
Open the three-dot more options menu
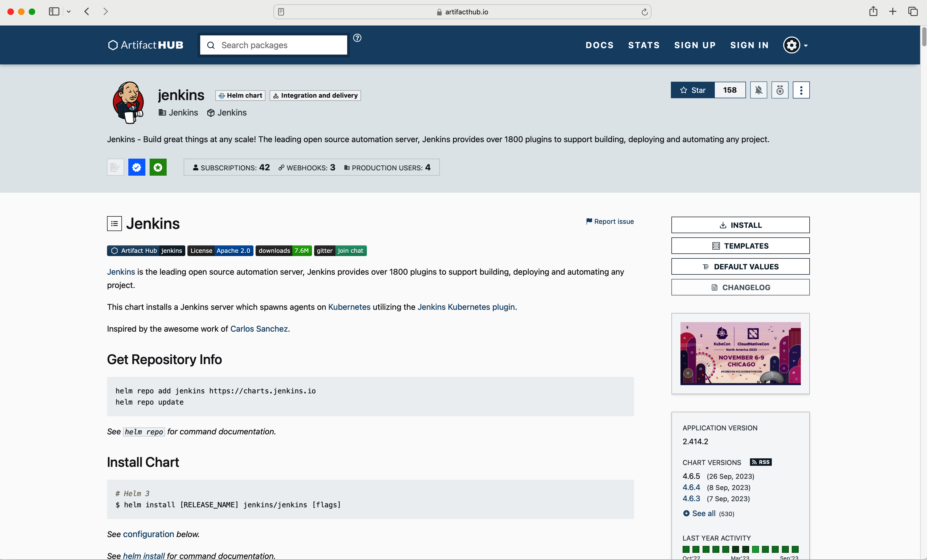click(801, 90)
